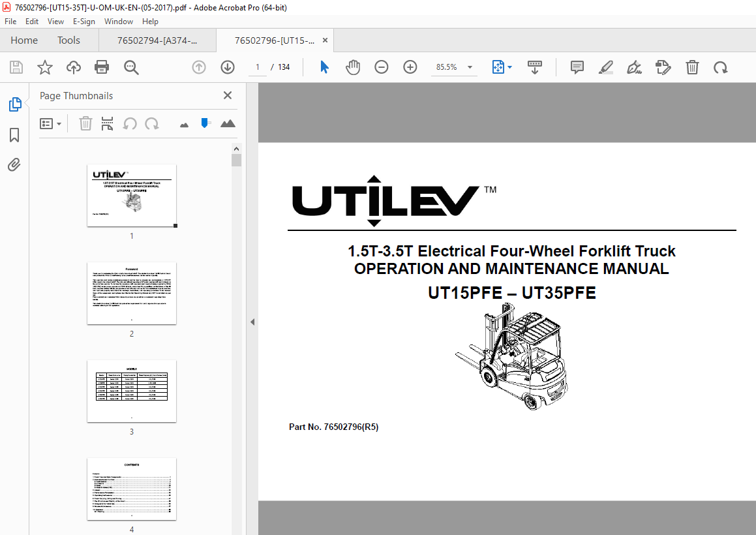Open Page Thumbnails sidebar icon

15,104
